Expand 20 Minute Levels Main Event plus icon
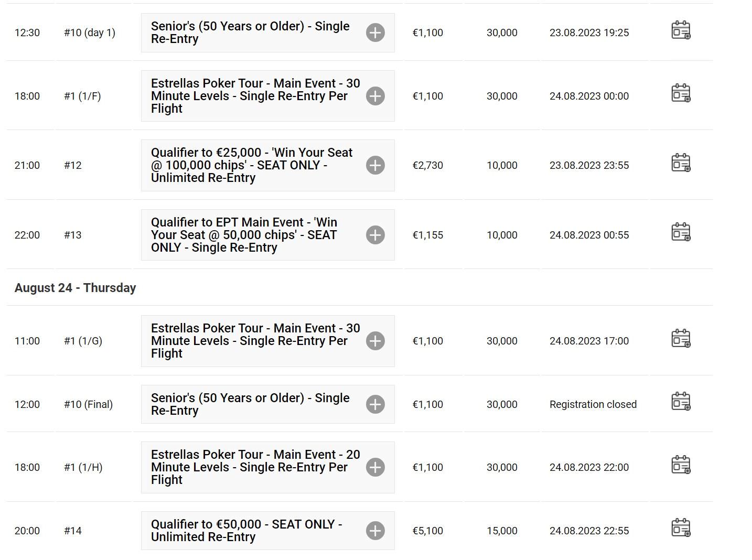 (x=375, y=467)
